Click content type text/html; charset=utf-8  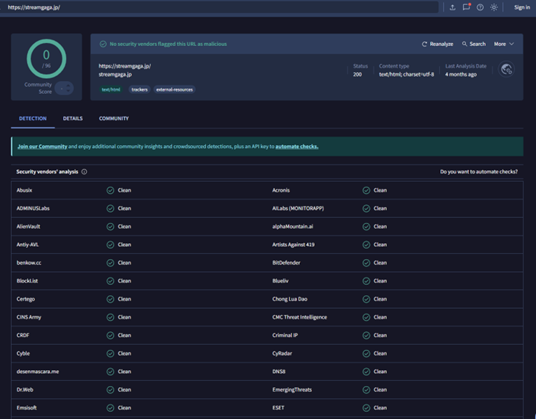point(406,74)
